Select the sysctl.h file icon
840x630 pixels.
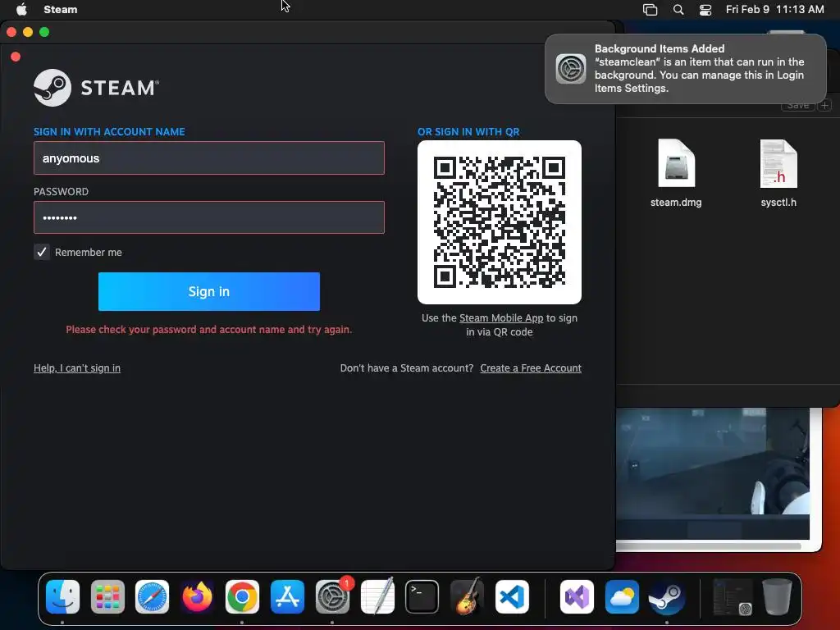[778, 163]
